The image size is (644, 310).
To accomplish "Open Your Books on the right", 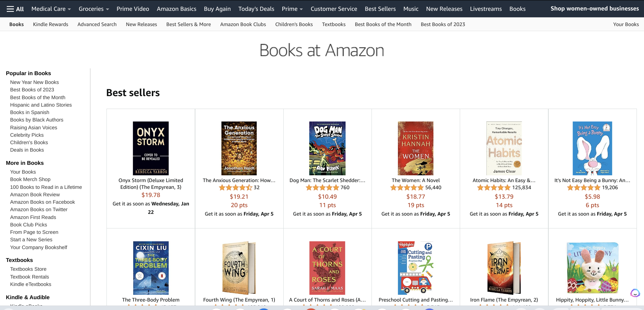I will [x=626, y=24].
